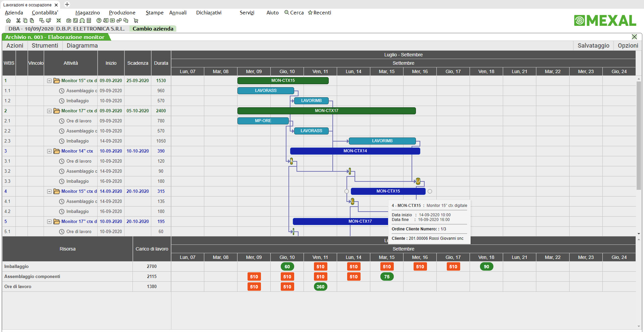Click the clock icon beside Imballaggio activity 1.2
This screenshot has width=644, height=332.
click(61, 101)
